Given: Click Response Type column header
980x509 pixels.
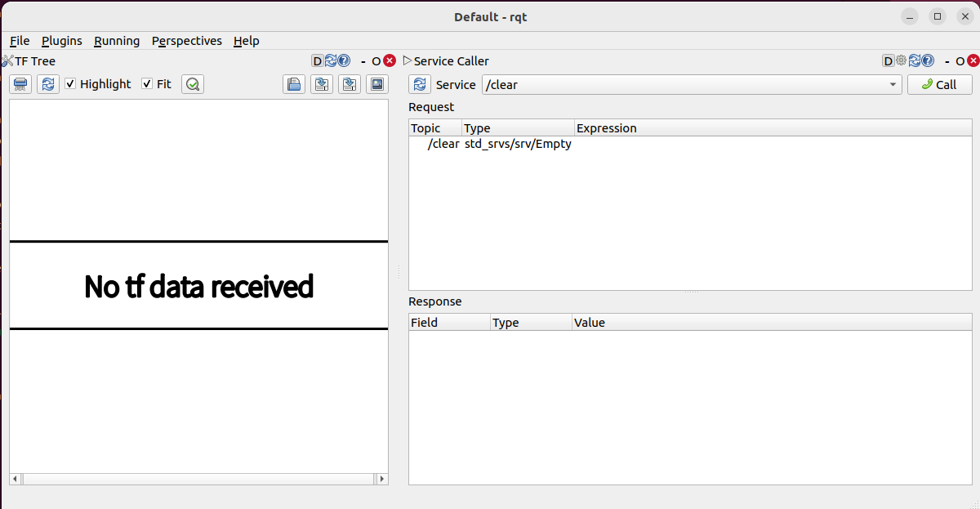Looking at the screenshot, I should pos(531,323).
